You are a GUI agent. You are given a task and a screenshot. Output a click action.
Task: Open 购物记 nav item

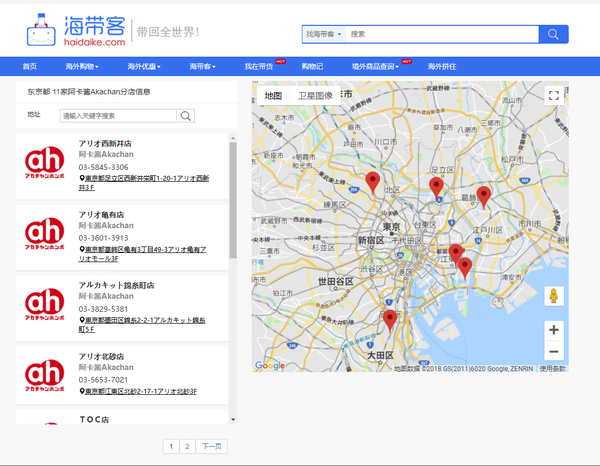[312, 67]
